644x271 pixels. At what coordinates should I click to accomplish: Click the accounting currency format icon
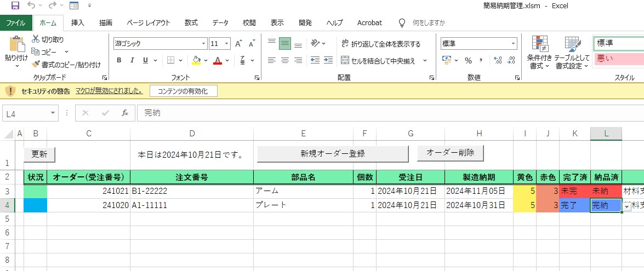447,60
